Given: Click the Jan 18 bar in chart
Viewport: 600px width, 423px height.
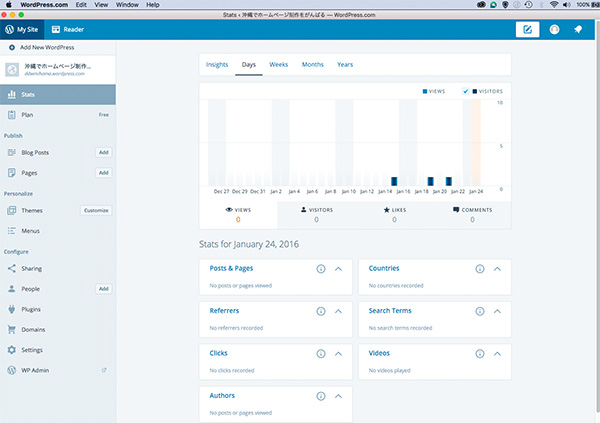Looking at the screenshot, I should click(x=430, y=181).
